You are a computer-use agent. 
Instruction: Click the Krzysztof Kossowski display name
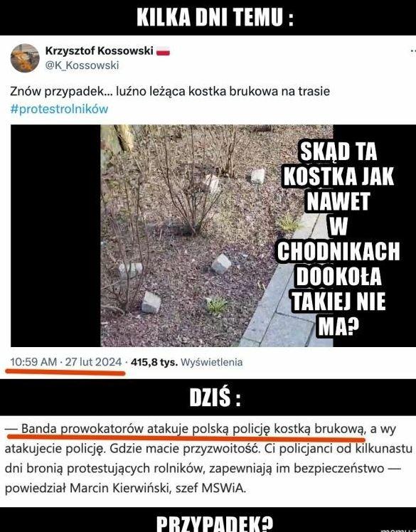point(99,51)
